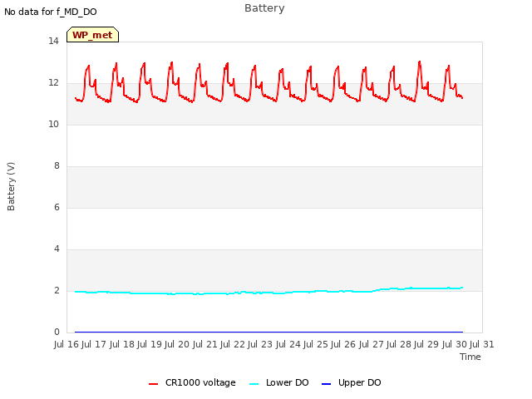The height and width of the screenshot is (399, 532).
Task: Click the y-axis value 2
Action: (57, 290)
